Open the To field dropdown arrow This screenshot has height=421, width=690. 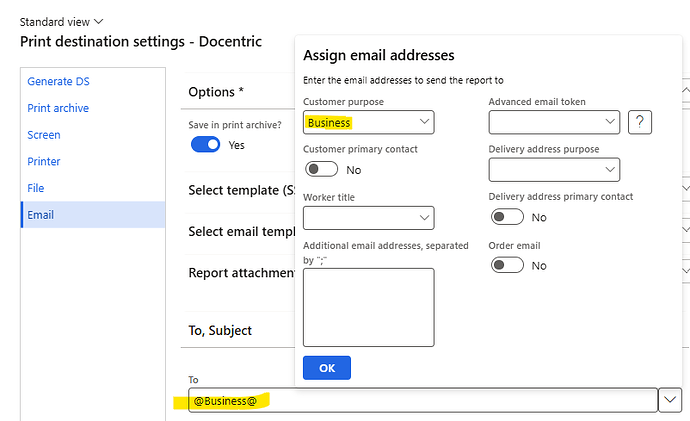click(670, 400)
